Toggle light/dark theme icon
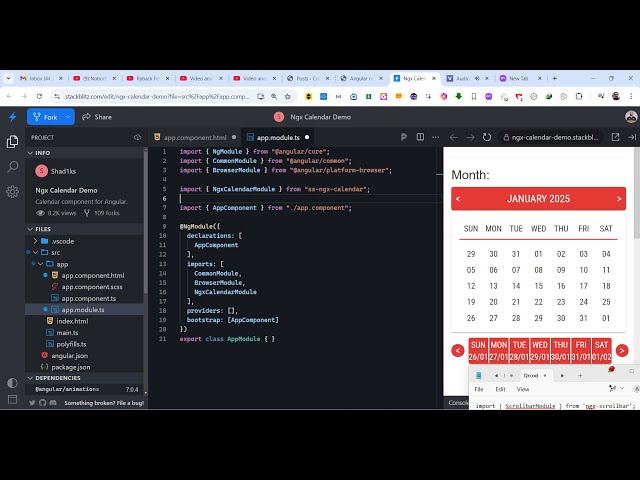640x480 pixels. (12, 383)
